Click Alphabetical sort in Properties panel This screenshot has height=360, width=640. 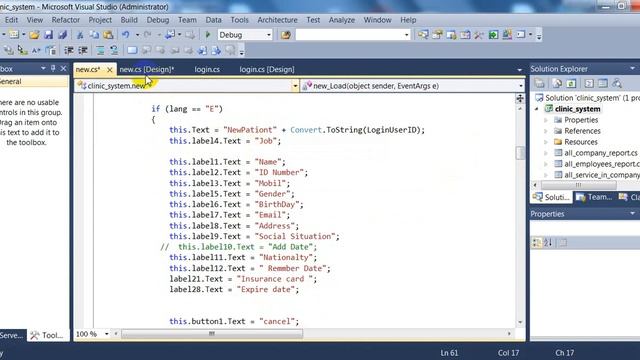pos(548,242)
